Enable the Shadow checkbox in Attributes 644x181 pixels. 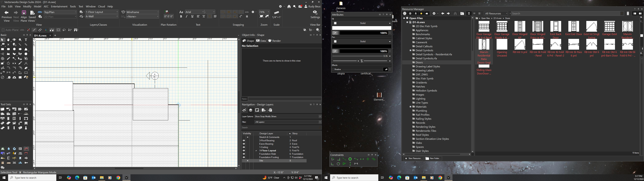[x=333, y=70]
